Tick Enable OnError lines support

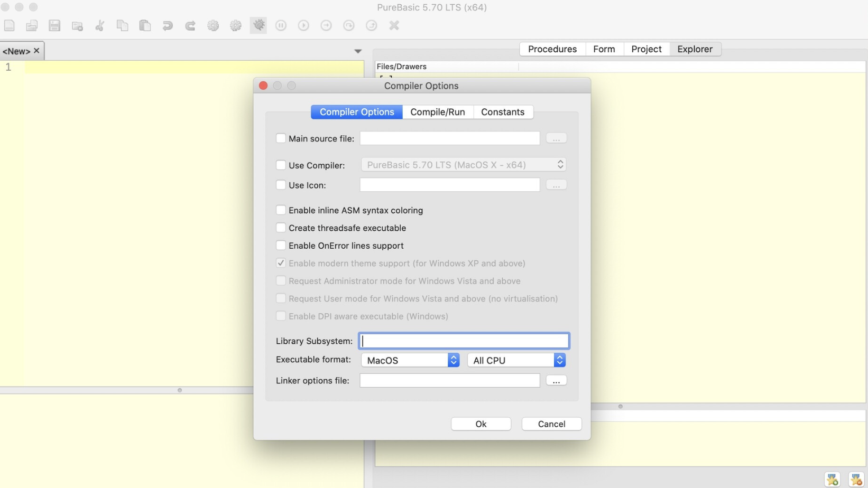click(x=281, y=246)
